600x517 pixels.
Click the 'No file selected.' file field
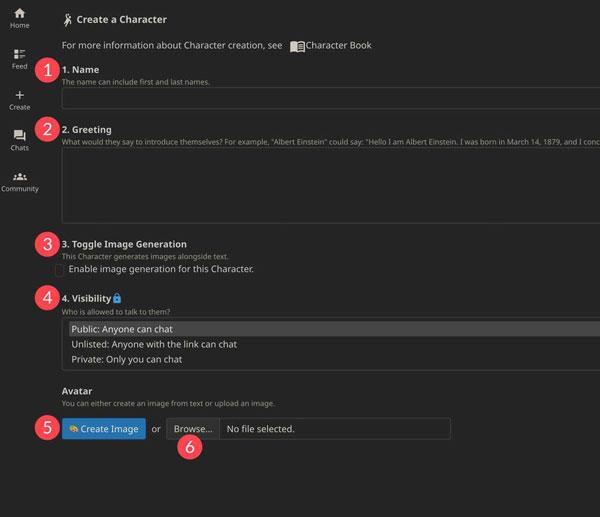(334, 429)
